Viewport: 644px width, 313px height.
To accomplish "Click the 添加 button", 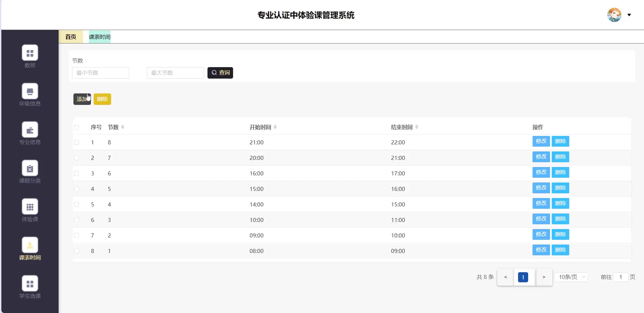I will 82,99.
